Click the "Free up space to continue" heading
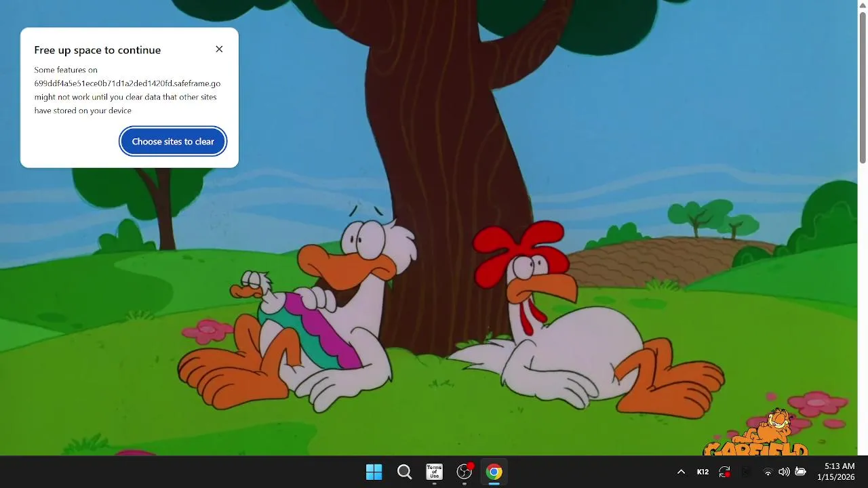868x488 pixels. coord(98,50)
